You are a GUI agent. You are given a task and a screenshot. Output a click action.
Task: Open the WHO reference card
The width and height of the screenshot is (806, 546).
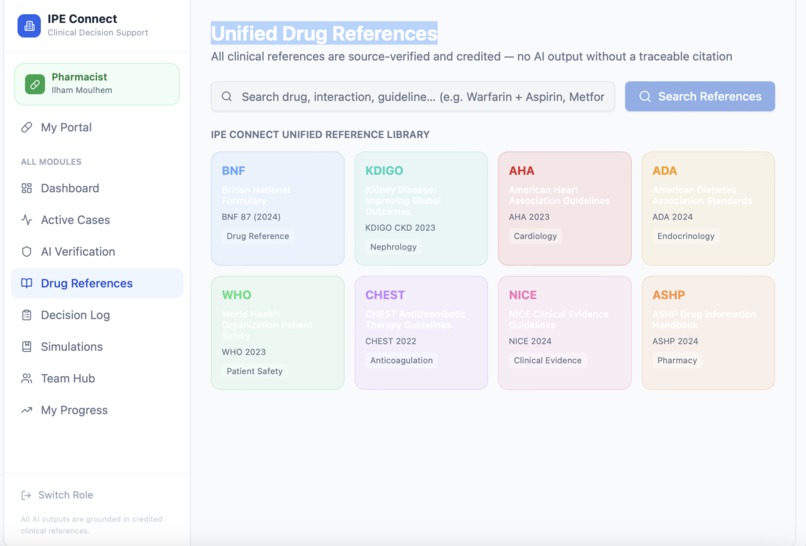click(x=278, y=333)
